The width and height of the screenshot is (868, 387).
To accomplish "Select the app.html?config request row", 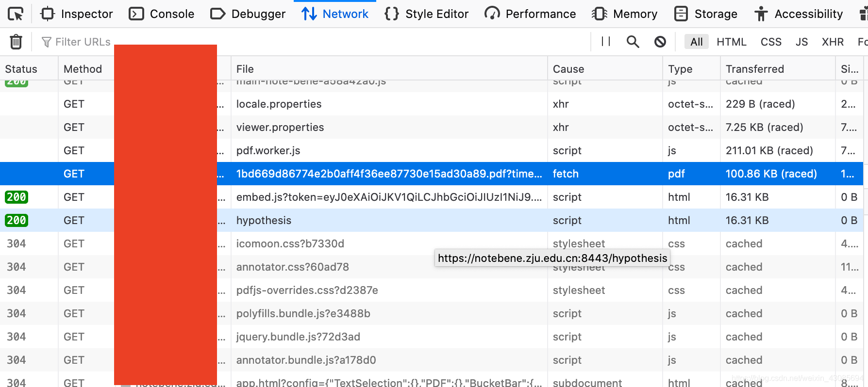I will click(432, 380).
